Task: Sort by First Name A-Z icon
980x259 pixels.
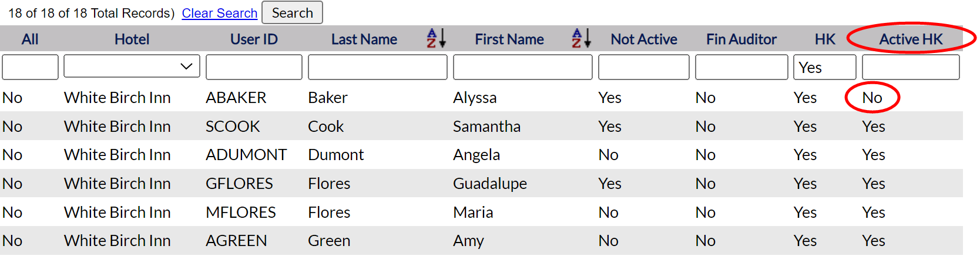Action: (581, 38)
